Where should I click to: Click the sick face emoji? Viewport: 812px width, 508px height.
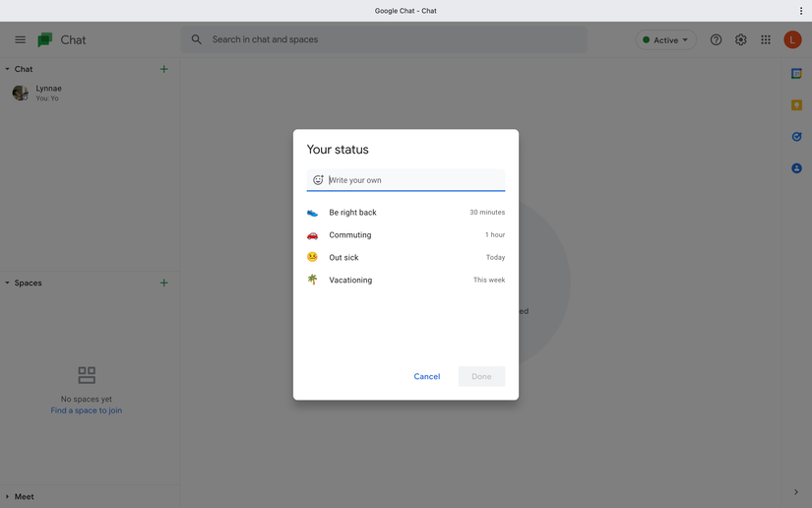coord(312,257)
